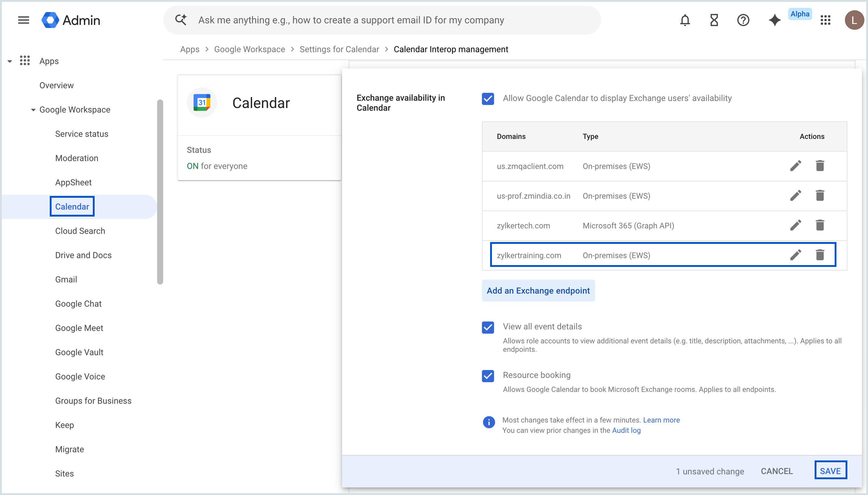Open the notifications bell
The image size is (868, 495).
pos(685,20)
